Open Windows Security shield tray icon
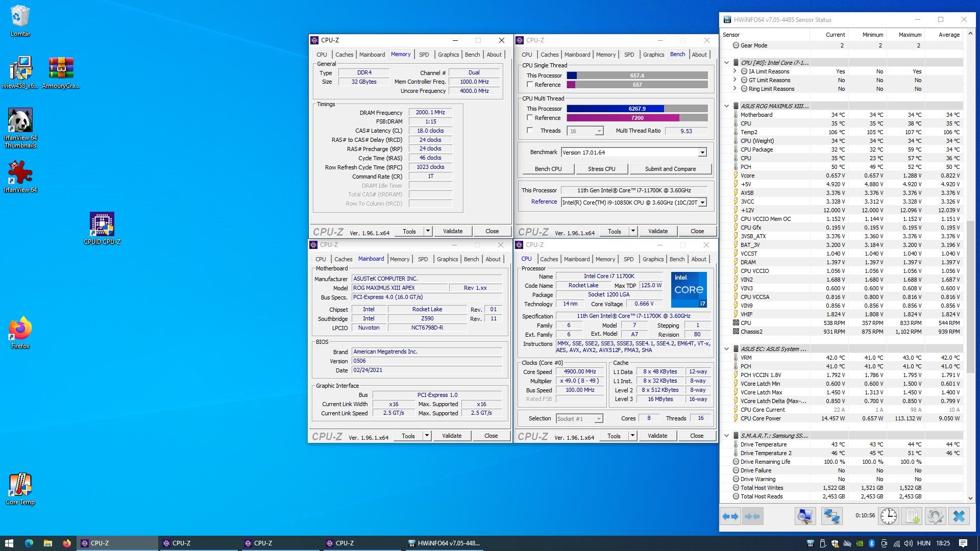980x551 pixels. pyautogui.click(x=835, y=543)
